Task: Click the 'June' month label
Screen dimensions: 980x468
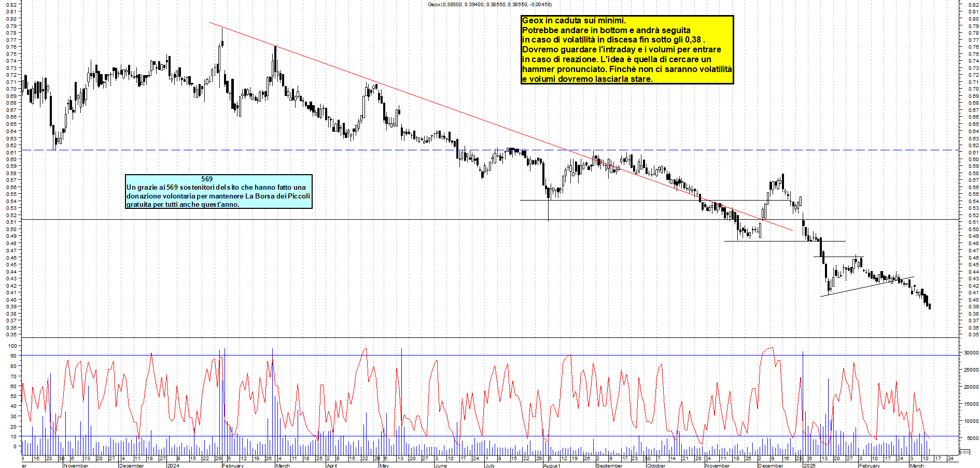Action: point(441,465)
